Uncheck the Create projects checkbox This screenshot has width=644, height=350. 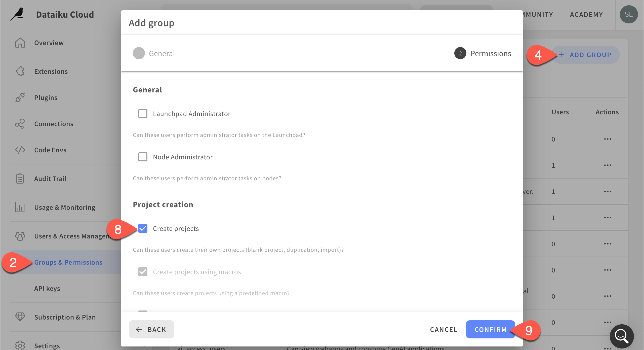point(143,228)
